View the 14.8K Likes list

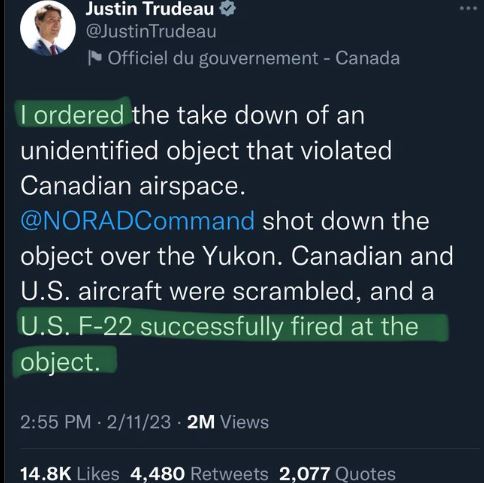[70, 473]
